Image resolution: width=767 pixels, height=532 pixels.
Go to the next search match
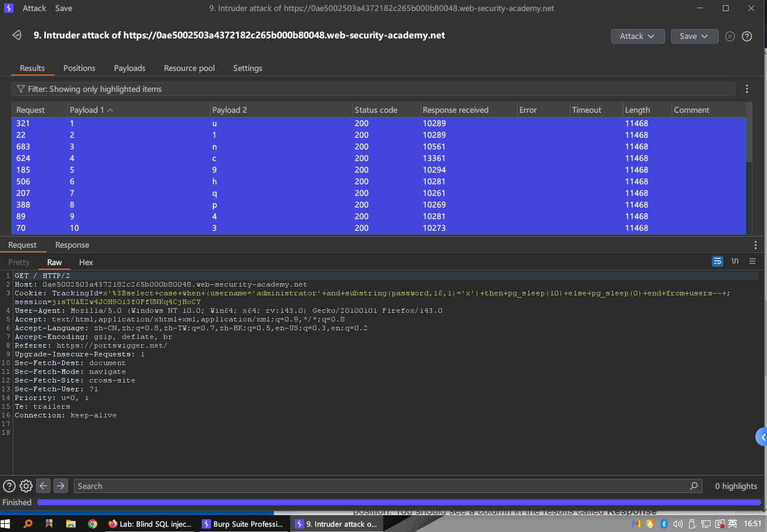click(61, 485)
